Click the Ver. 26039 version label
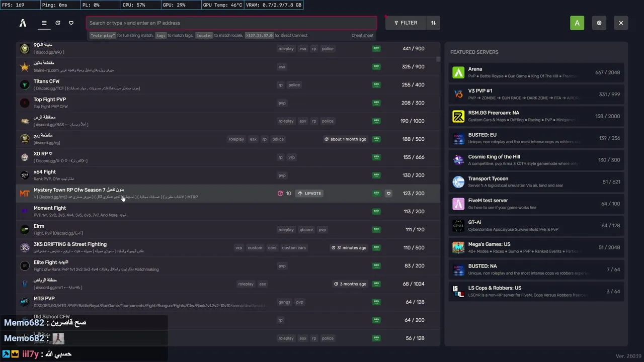This screenshot has width=644, height=362. pos(628,356)
